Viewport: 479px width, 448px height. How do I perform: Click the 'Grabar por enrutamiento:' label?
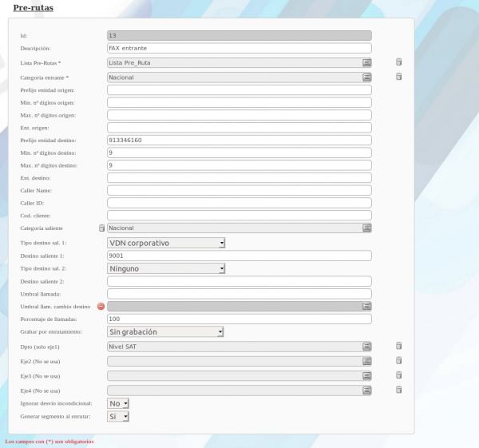coord(51,332)
